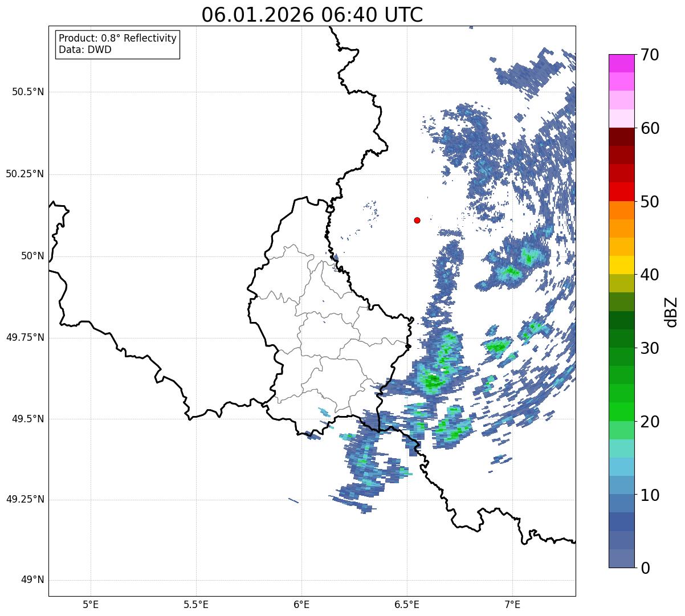685x616 pixels.
Task: Click the colorbar tick label 50
Action: click(650, 202)
